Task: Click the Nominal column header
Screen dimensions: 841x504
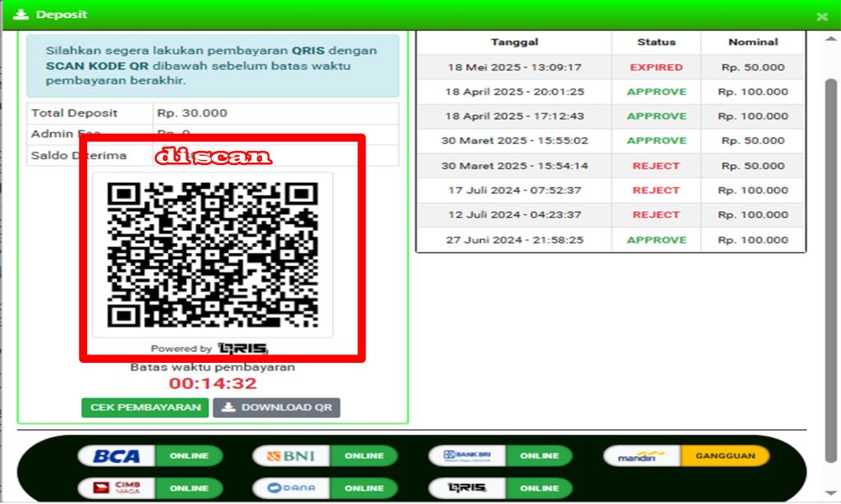Action: (x=753, y=42)
